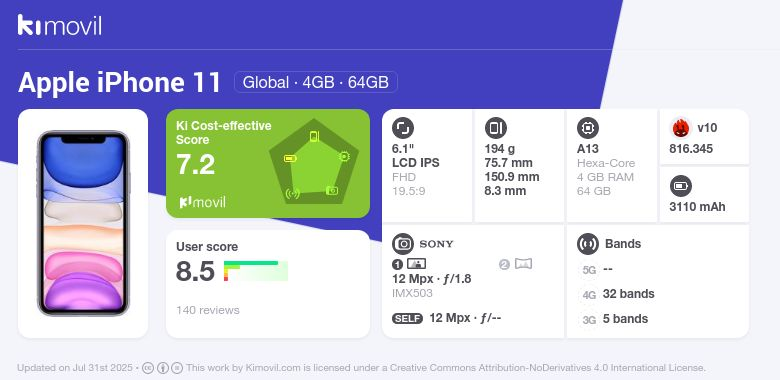Select the camera icon beside SONY

(402, 244)
